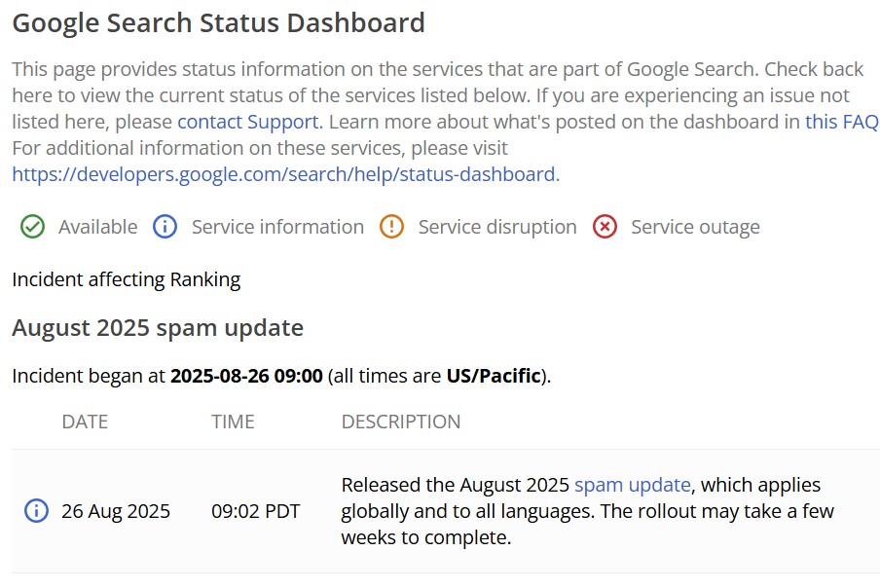Click the blue Service information legend icon
Screen dimensions: 880x588
(x=165, y=227)
